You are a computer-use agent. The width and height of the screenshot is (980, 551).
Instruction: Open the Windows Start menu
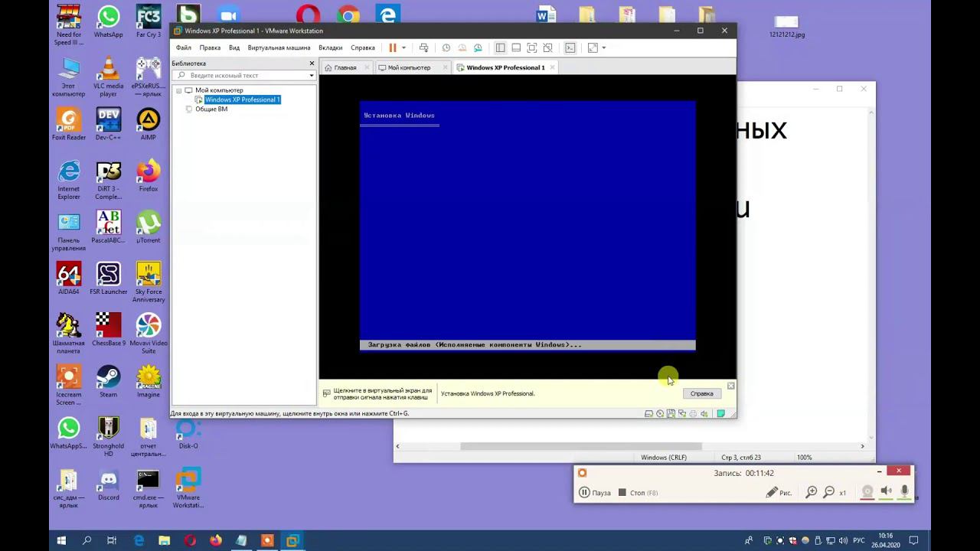point(62,540)
